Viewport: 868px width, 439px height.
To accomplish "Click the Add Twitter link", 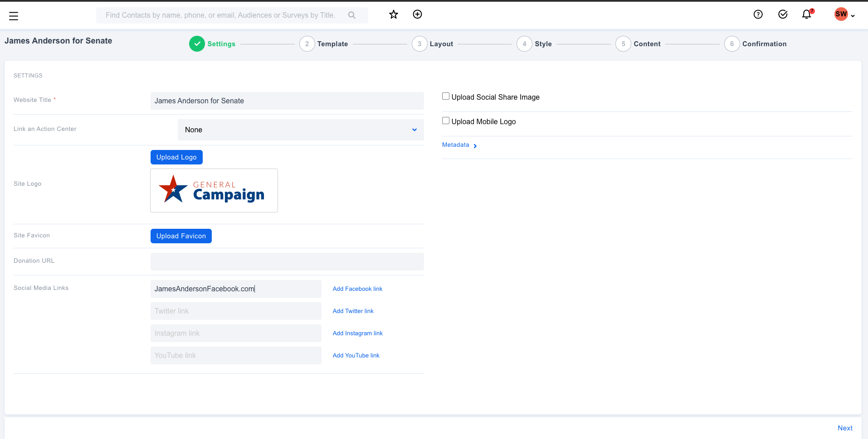I will coord(353,311).
